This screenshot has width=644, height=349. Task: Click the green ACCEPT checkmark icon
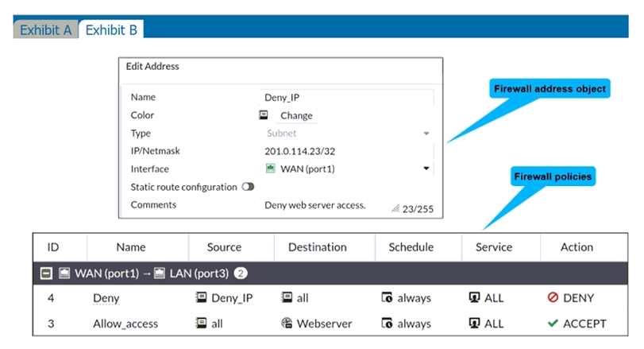click(553, 324)
